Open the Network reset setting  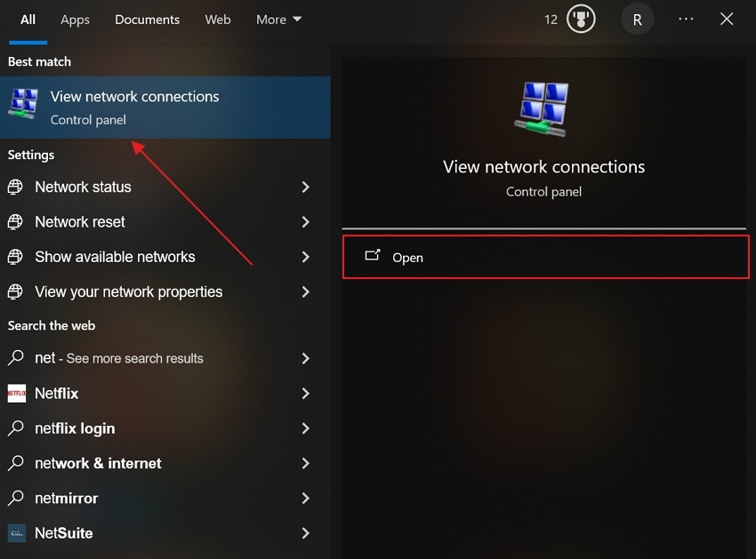point(165,221)
